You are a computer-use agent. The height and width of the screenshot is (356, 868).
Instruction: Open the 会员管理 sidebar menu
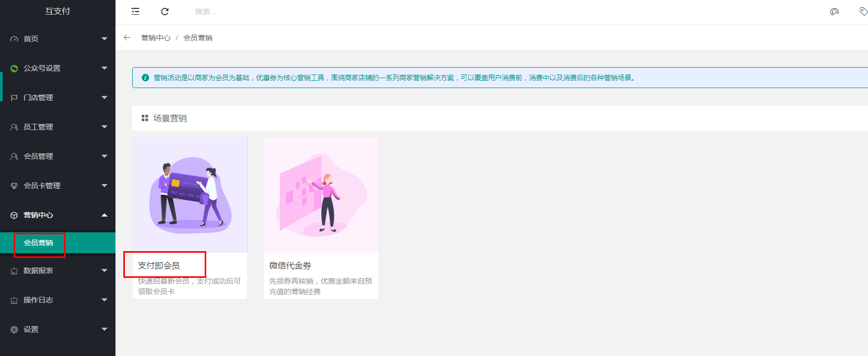click(58, 156)
